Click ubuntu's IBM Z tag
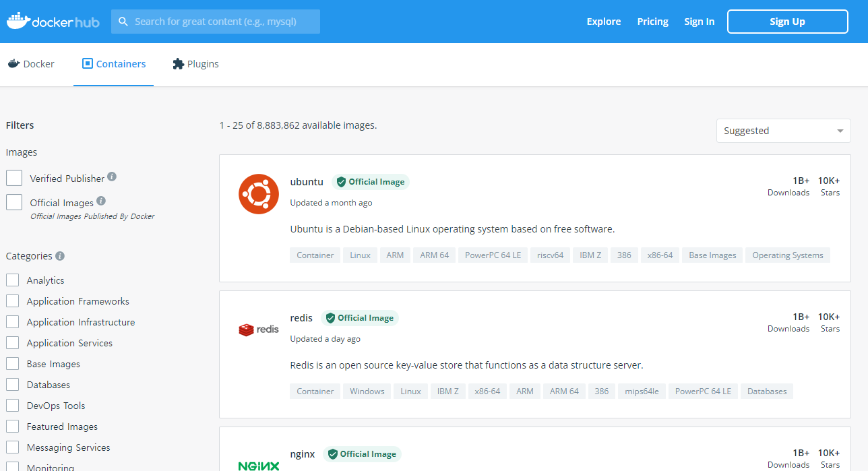 click(x=590, y=255)
